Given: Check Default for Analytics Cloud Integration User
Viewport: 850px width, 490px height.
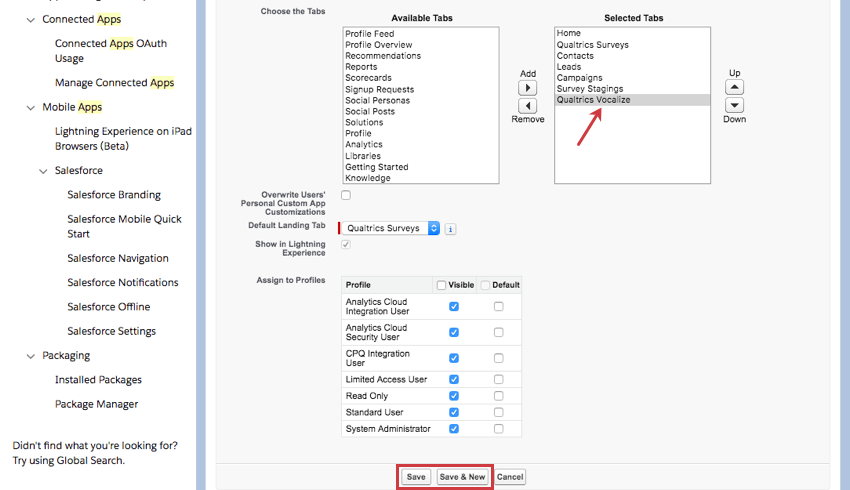Looking at the screenshot, I should [499, 306].
